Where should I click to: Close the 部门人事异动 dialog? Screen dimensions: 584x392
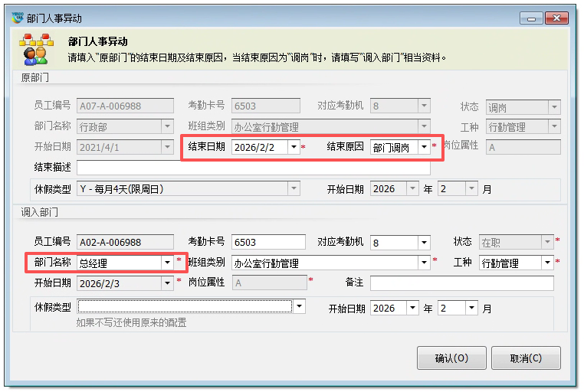click(556, 18)
